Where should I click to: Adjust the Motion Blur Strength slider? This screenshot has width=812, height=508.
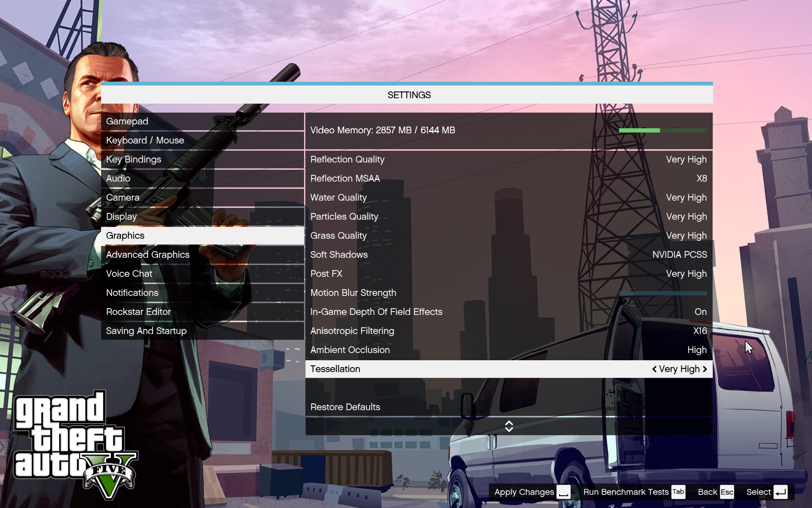[662, 293]
